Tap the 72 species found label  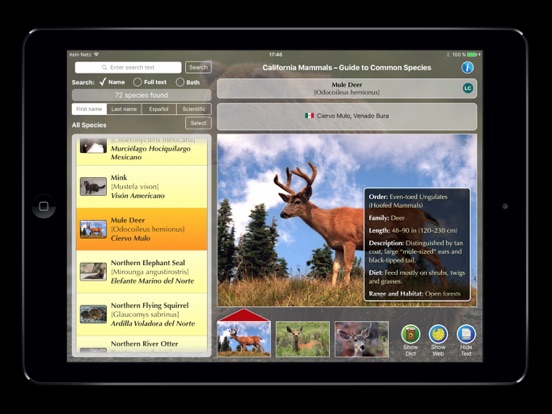[x=142, y=95]
